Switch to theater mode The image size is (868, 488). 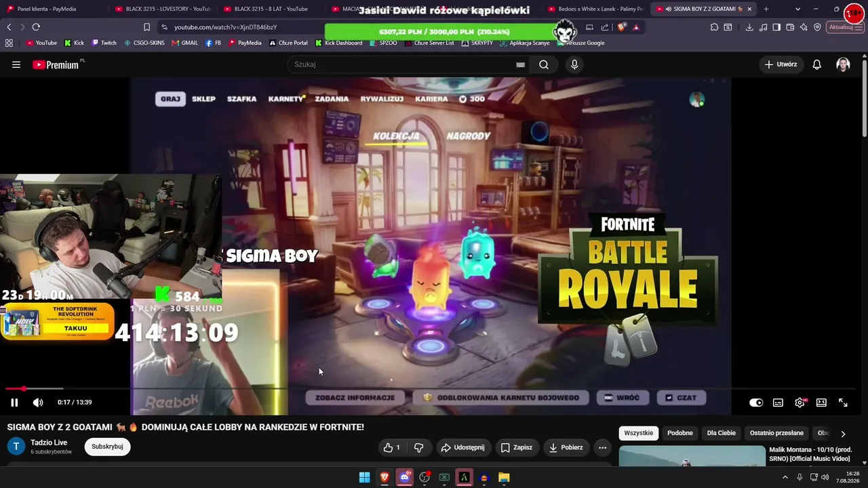(821, 403)
